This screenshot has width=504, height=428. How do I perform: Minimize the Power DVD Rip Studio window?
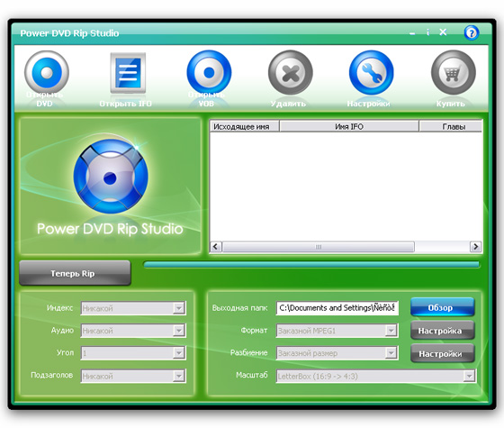tap(412, 33)
